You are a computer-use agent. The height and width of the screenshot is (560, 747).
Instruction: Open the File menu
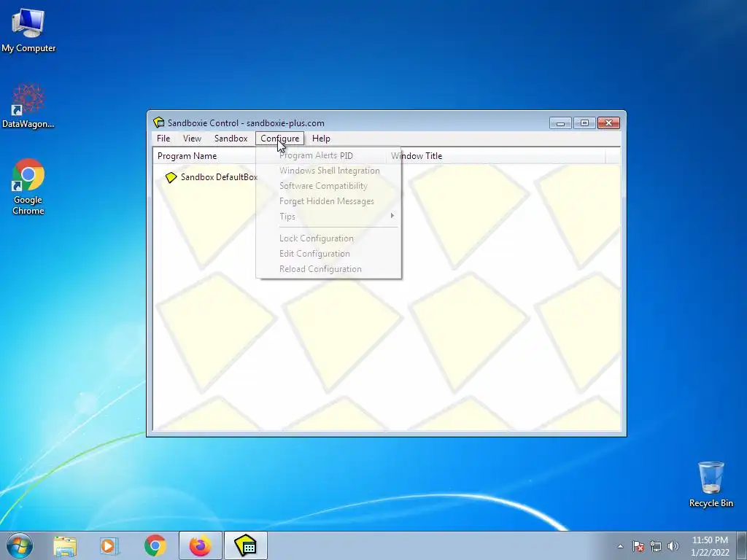click(x=163, y=139)
